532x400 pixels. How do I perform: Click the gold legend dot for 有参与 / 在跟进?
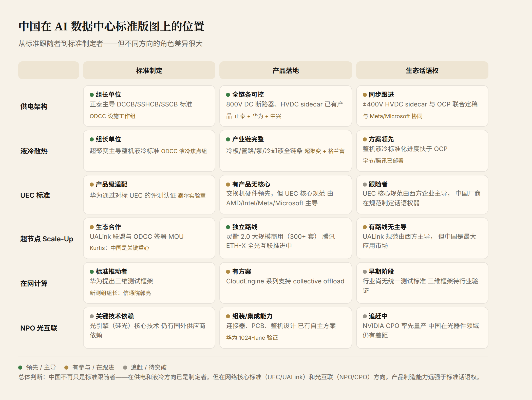[x=66, y=368]
